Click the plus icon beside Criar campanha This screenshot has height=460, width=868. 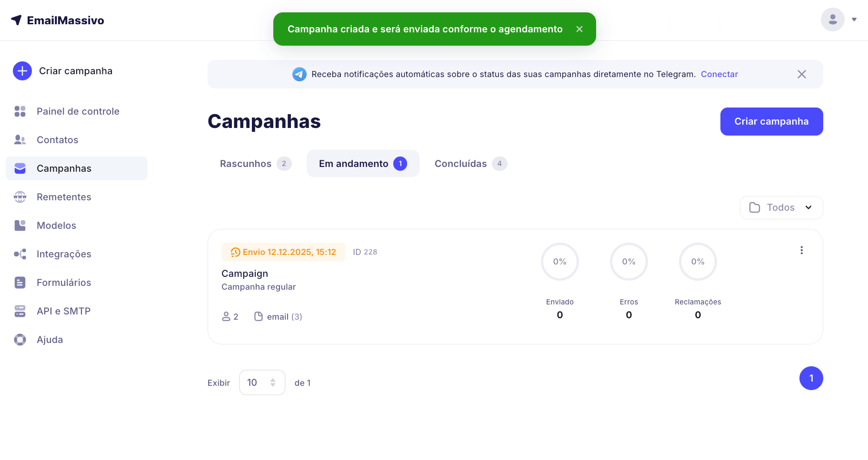[22, 71]
